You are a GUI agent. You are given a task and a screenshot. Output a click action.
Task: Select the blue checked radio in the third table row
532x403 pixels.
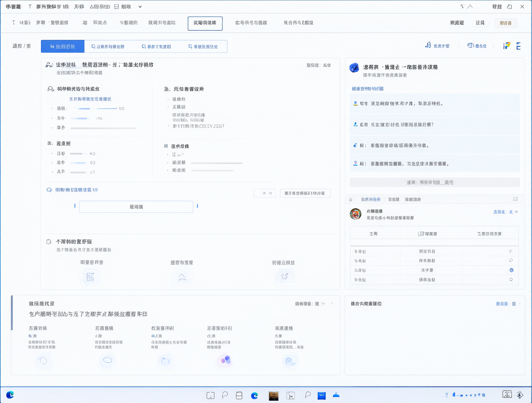pyautogui.click(x=511, y=270)
